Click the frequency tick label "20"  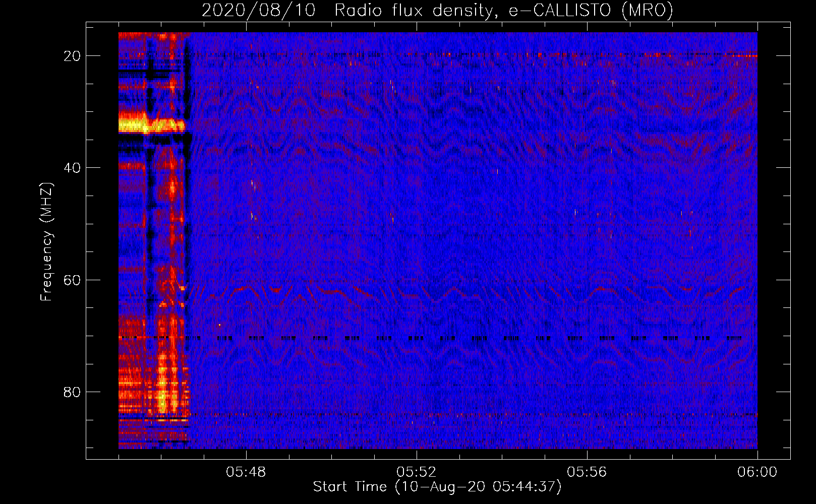[73, 56]
